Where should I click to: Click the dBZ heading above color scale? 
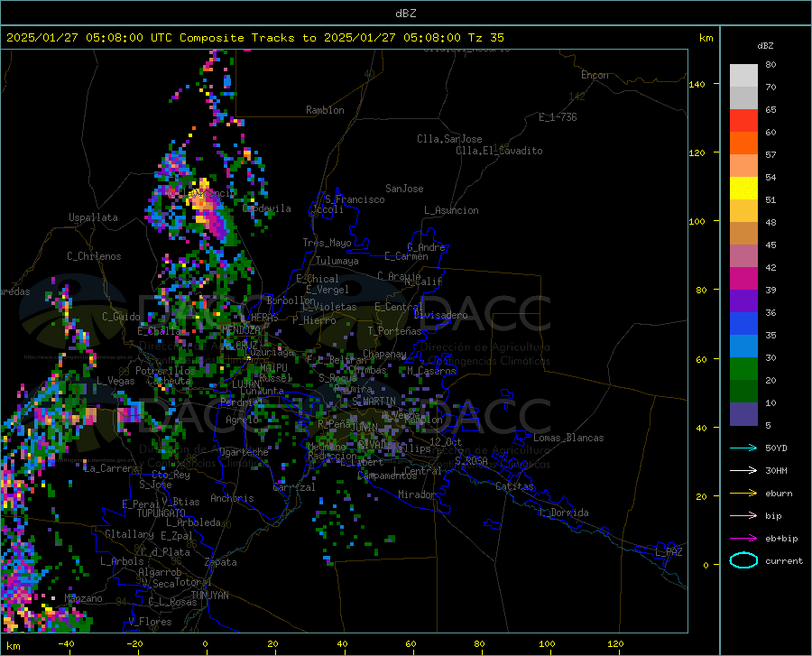tap(765, 45)
